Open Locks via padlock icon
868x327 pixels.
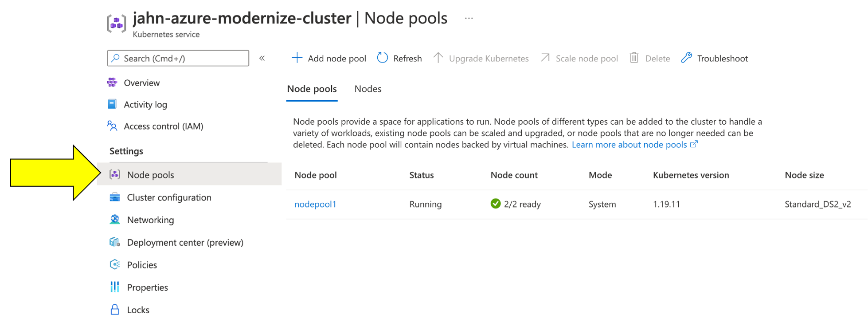[x=115, y=310]
